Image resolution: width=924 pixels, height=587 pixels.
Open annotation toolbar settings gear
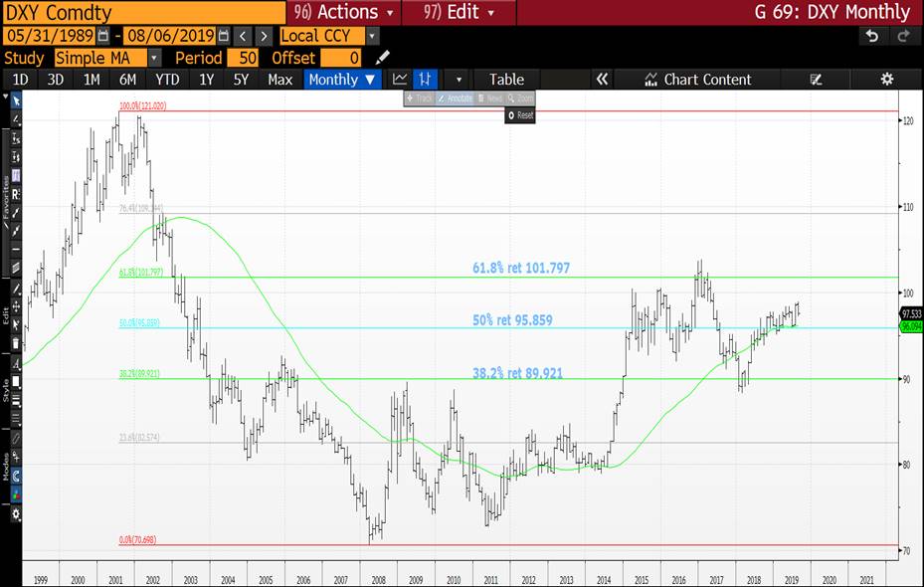tap(16, 514)
